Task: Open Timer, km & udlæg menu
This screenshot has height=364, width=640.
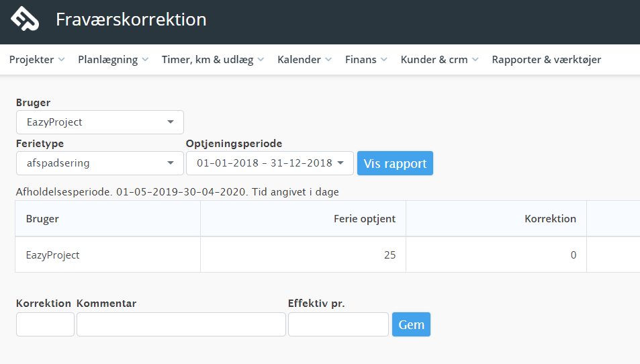Action: tap(213, 60)
